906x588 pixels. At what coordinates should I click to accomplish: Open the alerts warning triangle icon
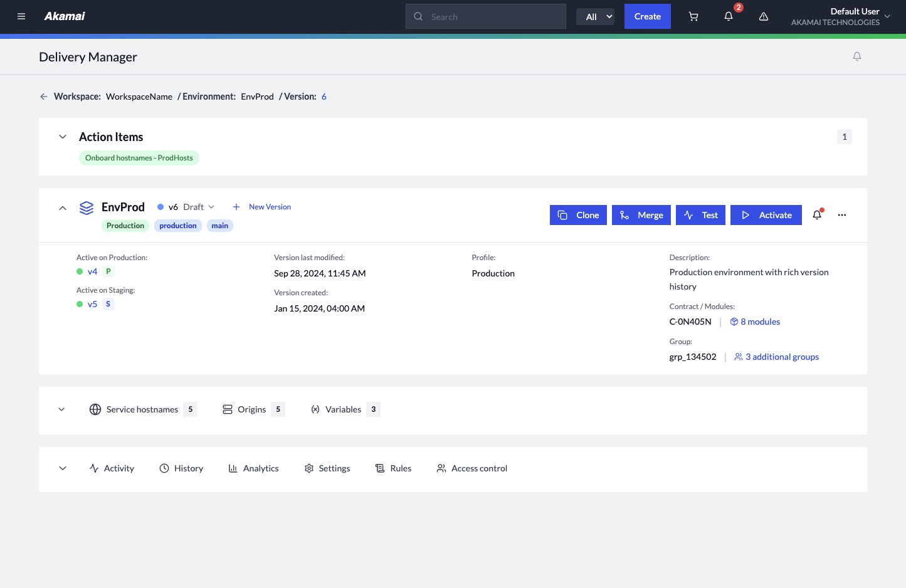tap(764, 17)
